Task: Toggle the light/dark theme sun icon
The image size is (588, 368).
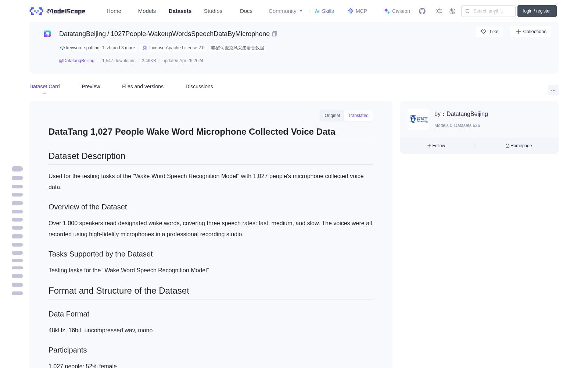Action: point(439,11)
